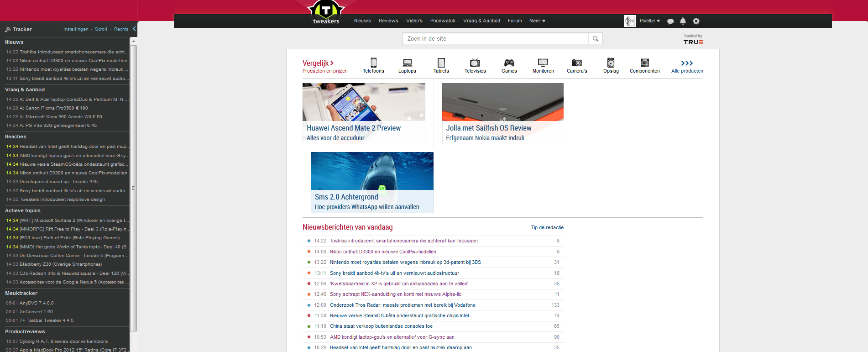This screenshot has width=868, height=352.
Task: Open the settings gear icon
Action: pyautogui.click(x=696, y=21)
